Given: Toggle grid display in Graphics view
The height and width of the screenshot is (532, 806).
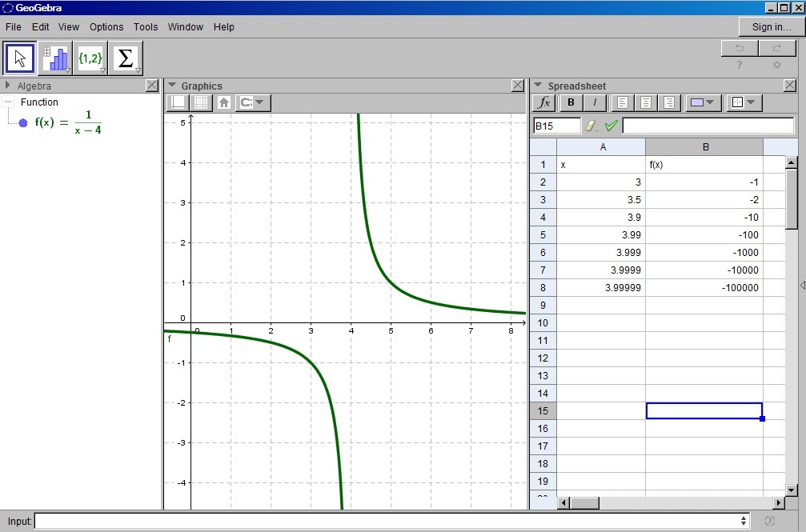Looking at the screenshot, I should pos(201,102).
